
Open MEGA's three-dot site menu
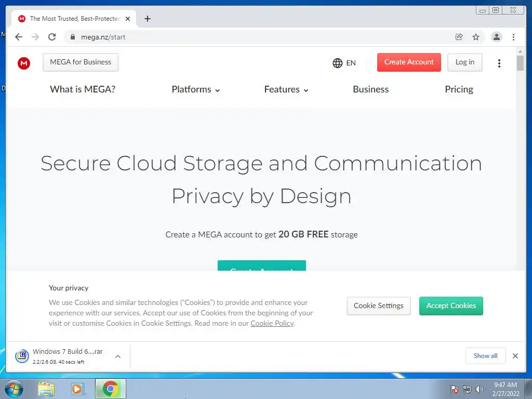click(499, 63)
